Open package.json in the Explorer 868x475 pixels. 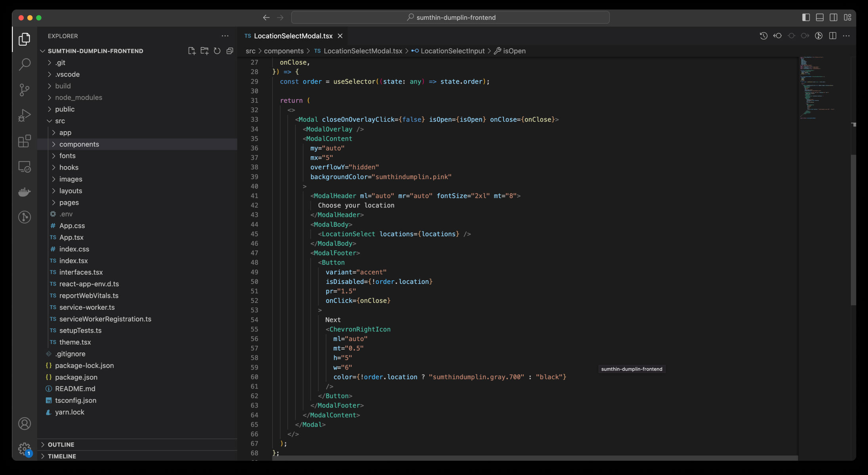pos(76,377)
